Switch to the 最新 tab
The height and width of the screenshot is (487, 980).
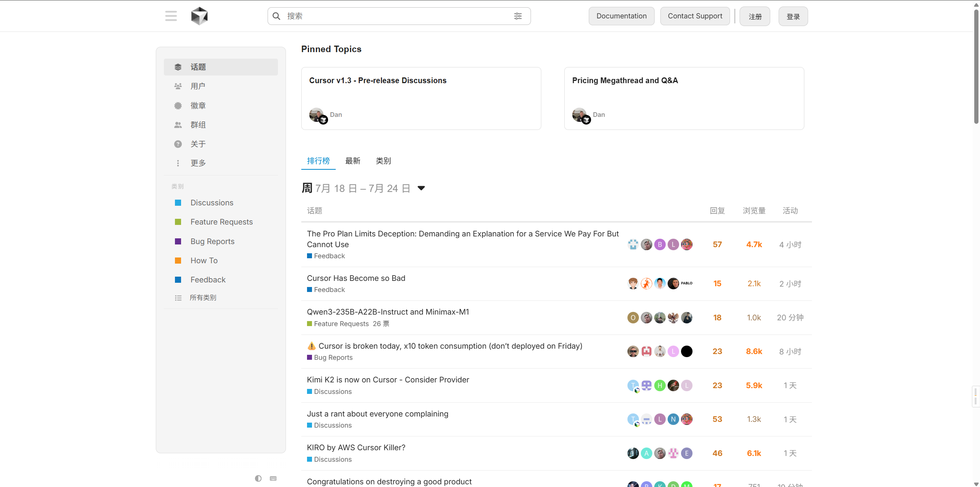click(x=353, y=161)
